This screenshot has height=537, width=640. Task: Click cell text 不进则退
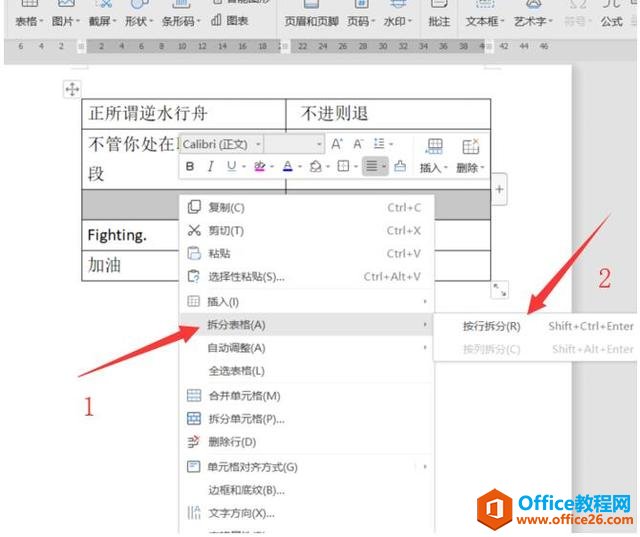click(x=334, y=113)
